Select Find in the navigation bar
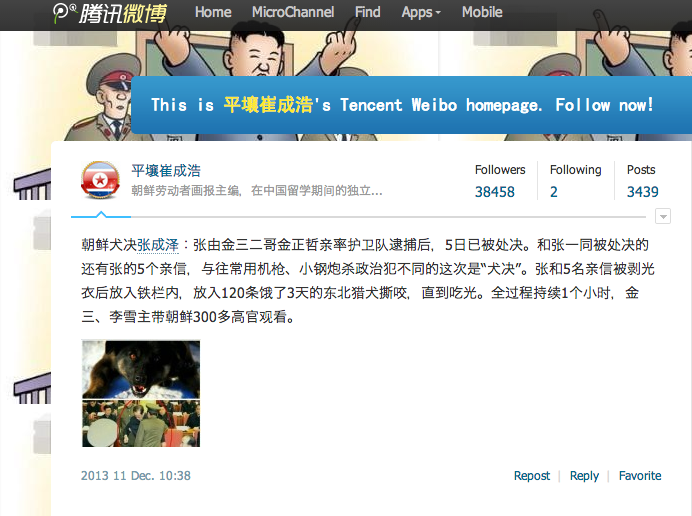The image size is (692, 516). pos(368,12)
